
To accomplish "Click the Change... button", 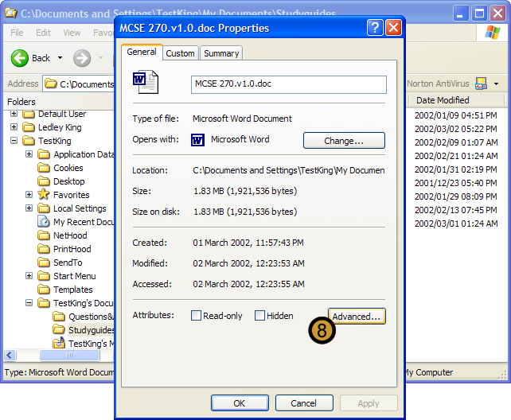I will (x=344, y=140).
